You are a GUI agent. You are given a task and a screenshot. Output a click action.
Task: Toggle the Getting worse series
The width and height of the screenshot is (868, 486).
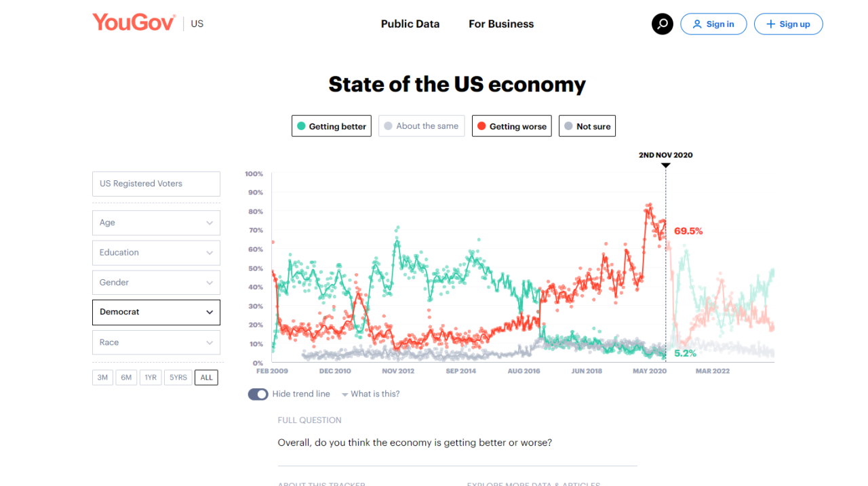(x=511, y=126)
